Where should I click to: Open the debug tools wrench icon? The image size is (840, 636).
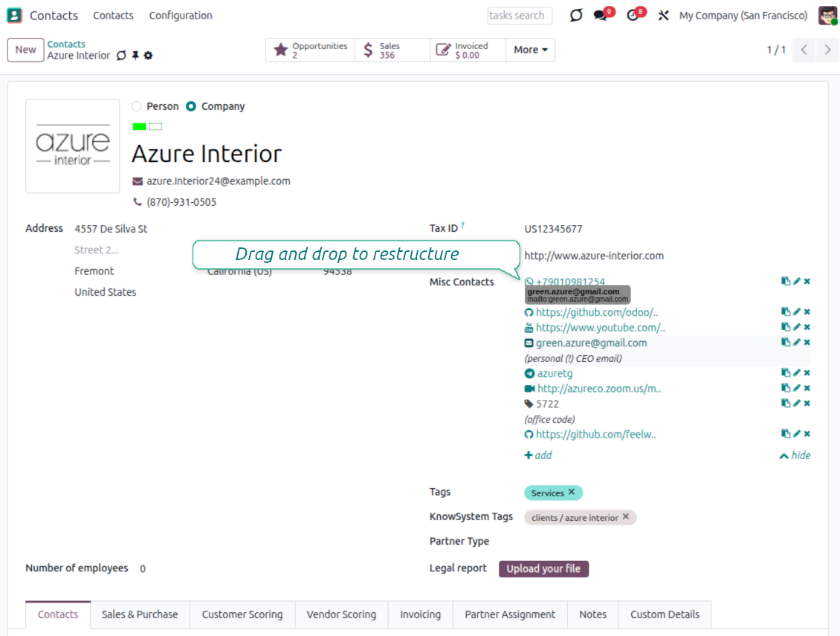click(663, 16)
